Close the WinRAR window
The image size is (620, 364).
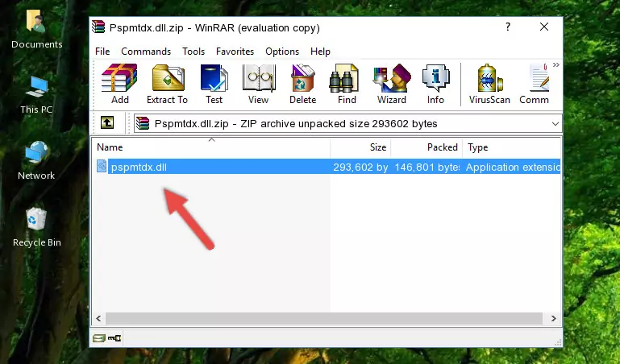tap(544, 27)
